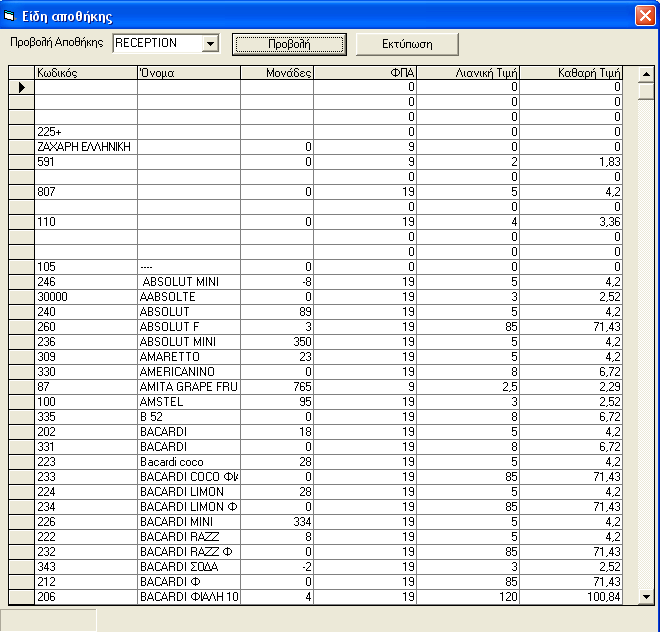Select the code cell 30000
The width and height of the screenshot is (660, 632).
86,297
